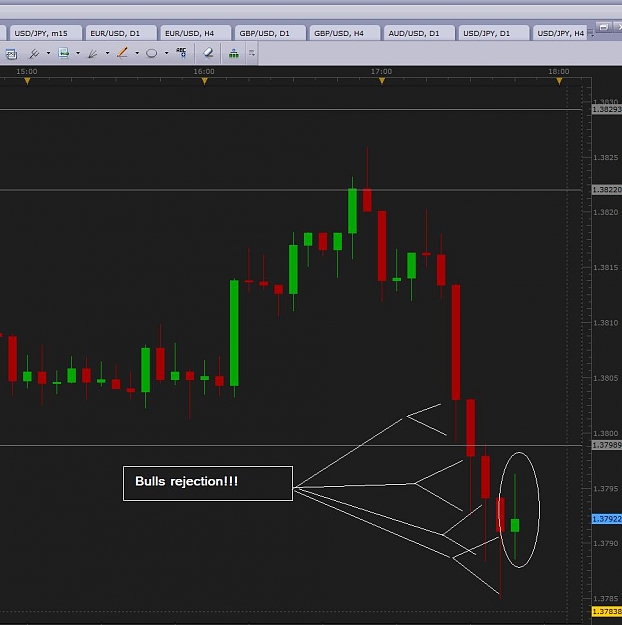
Task: Select the ABC text label tool
Action: pyautogui.click(x=181, y=53)
